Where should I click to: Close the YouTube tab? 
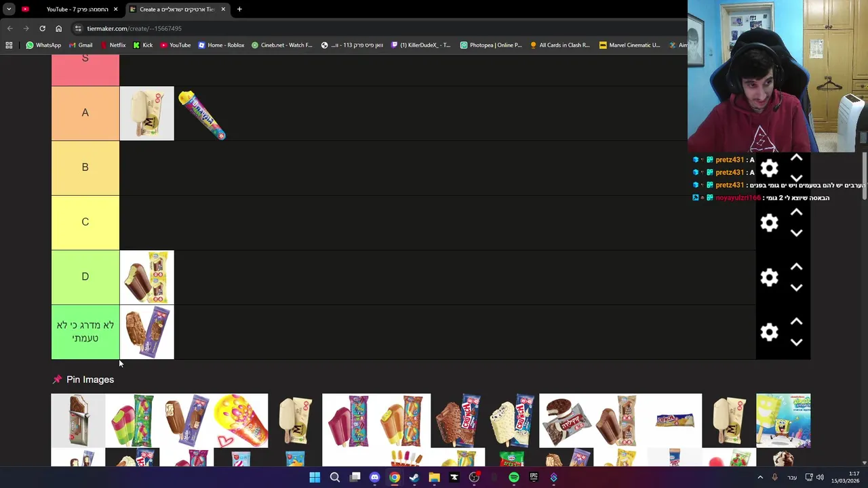(x=115, y=9)
